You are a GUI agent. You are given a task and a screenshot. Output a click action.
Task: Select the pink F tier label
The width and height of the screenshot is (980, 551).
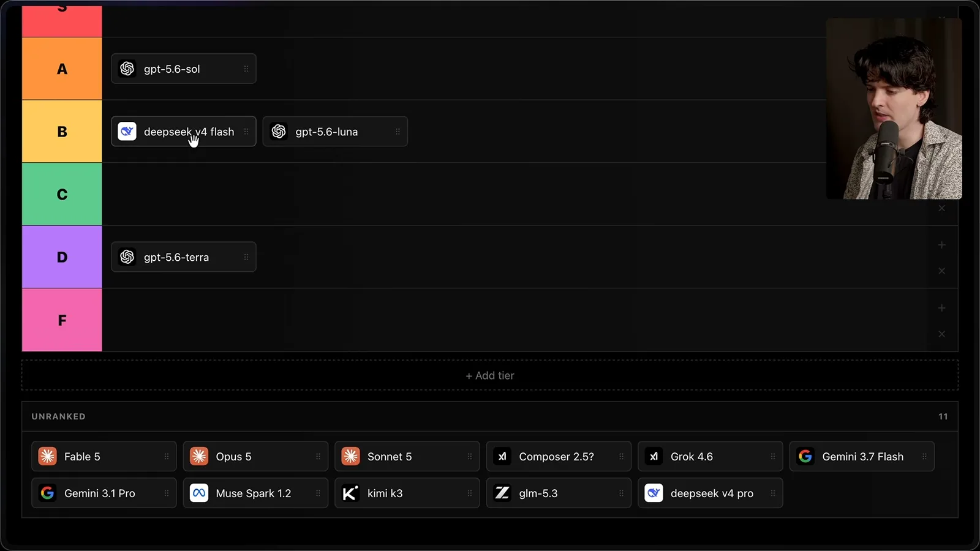[x=62, y=320]
